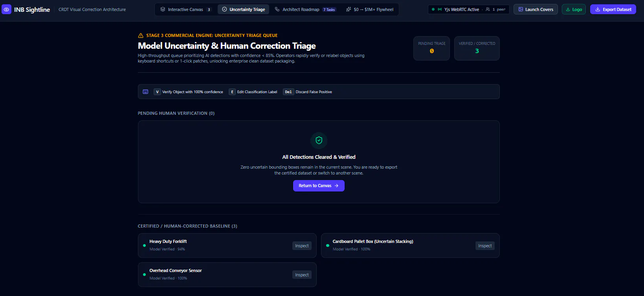Click the Del key discard shortcut
The width and height of the screenshot is (644, 296).
(x=288, y=92)
